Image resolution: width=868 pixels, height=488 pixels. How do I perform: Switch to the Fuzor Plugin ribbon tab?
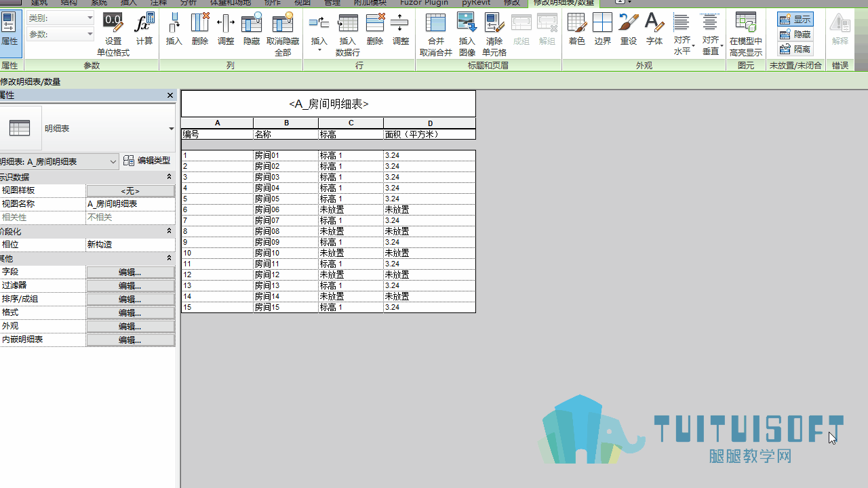424,3
